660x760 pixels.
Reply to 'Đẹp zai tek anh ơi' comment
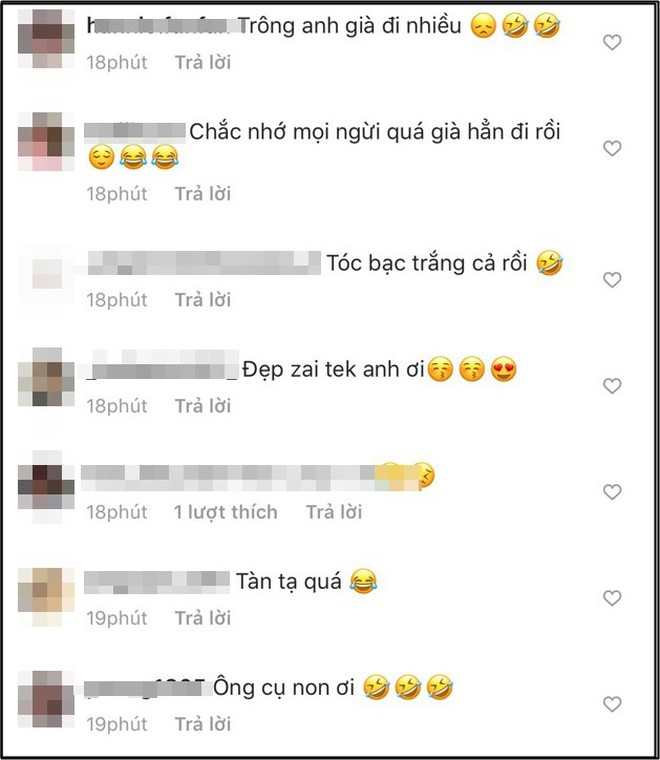tap(203, 406)
